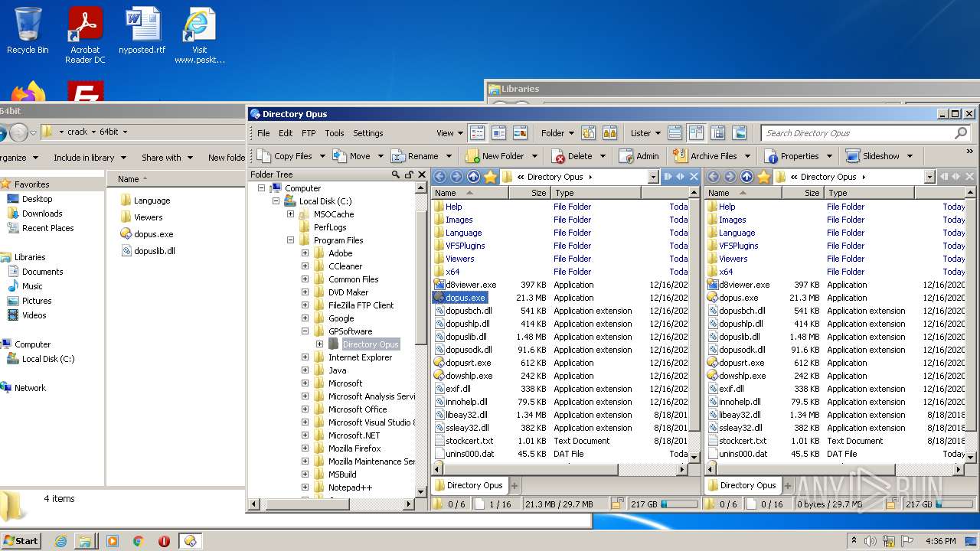Go back in left file pane
The height and width of the screenshot is (551, 980).
pyautogui.click(x=440, y=177)
